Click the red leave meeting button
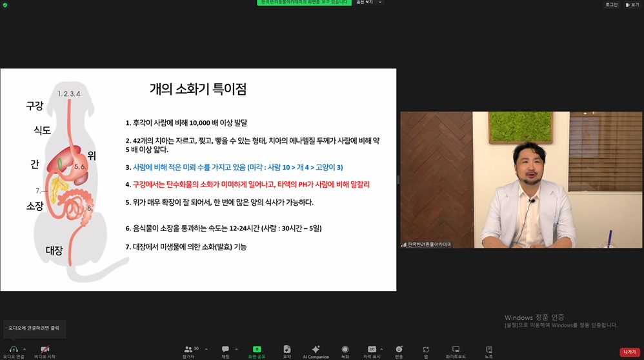The width and height of the screenshot is (644, 360). [630, 352]
